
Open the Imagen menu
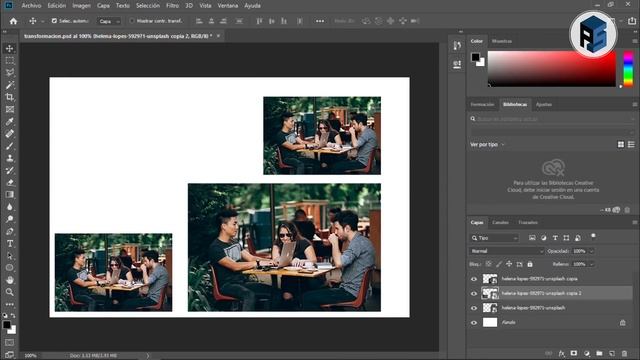[81, 6]
